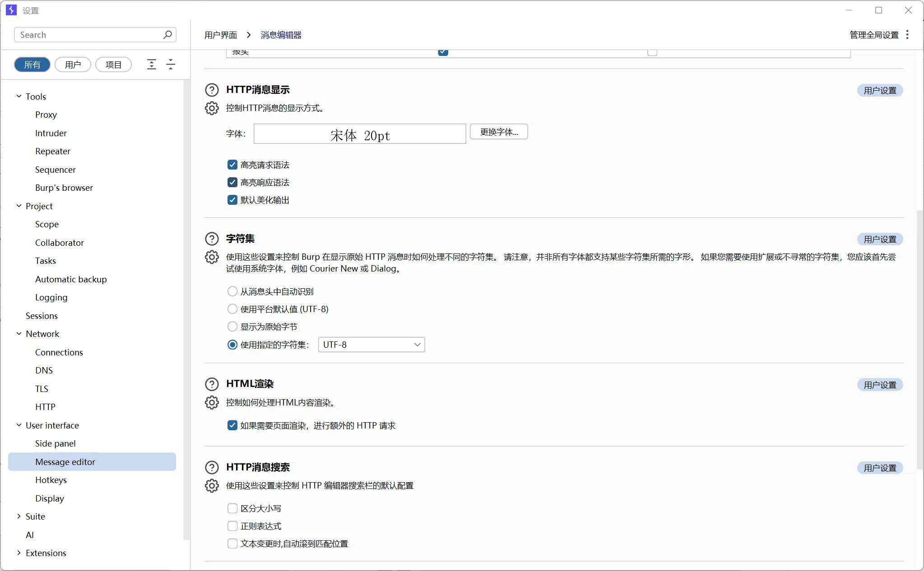Click the collapse all sections icon
The width and height of the screenshot is (924, 571).
[x=171, y=64]
